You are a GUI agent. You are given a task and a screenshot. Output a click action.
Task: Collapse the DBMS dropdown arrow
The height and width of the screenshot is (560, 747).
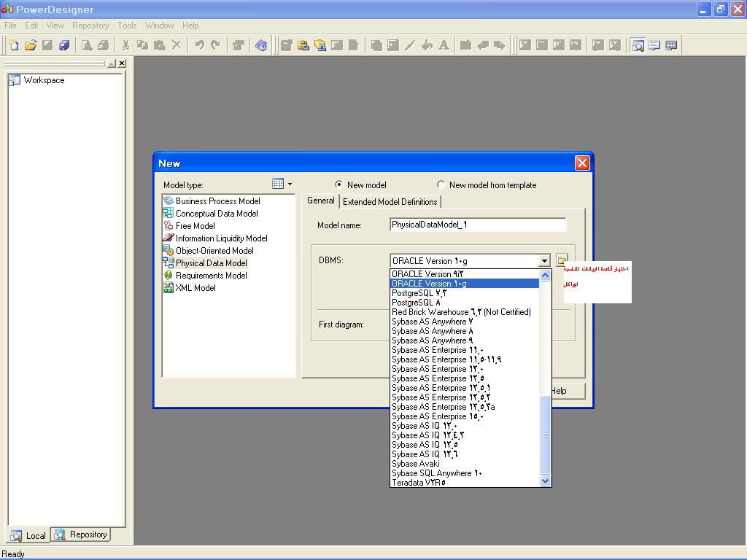(544, 261)
